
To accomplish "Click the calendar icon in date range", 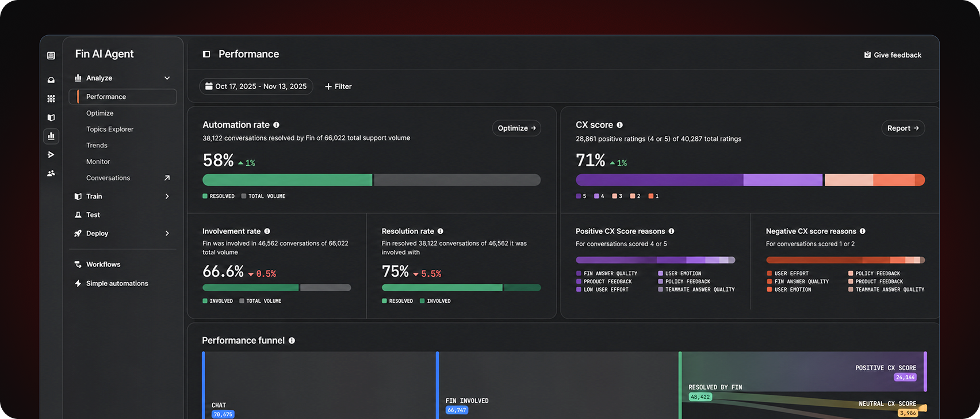I will tap(209, 86).
